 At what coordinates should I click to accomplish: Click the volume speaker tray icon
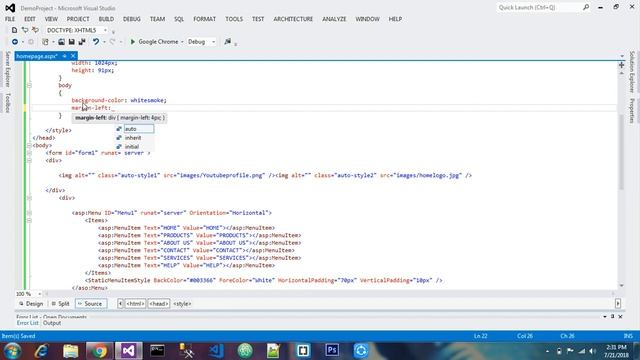click(593, 351)
